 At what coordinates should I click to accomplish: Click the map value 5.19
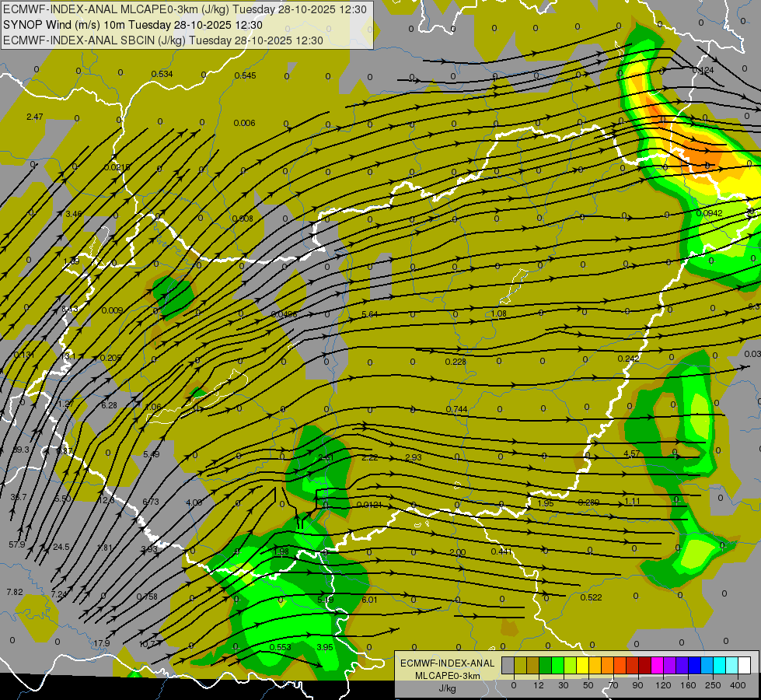[x=325, y=600]
